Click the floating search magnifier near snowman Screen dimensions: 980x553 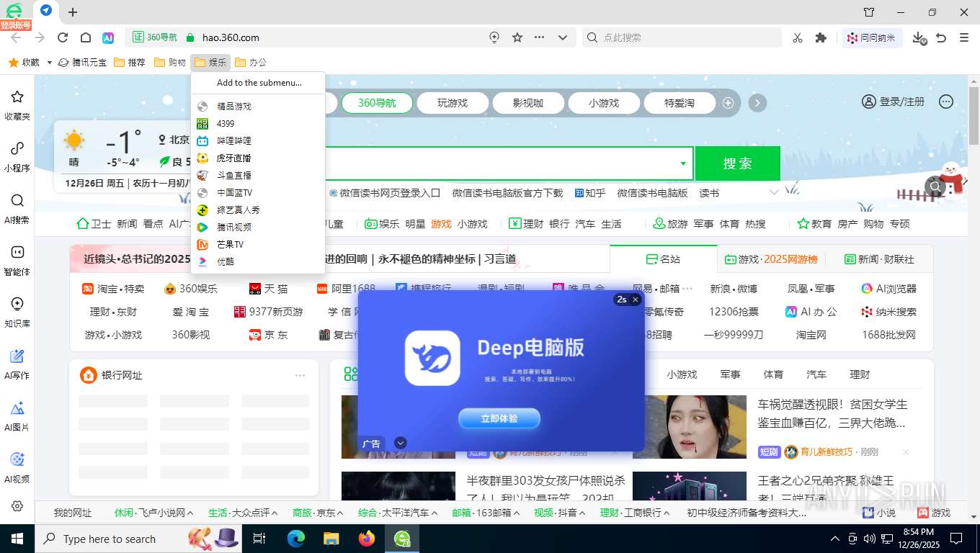[935, 187]
